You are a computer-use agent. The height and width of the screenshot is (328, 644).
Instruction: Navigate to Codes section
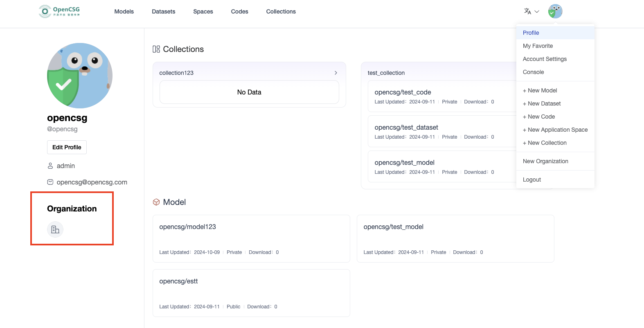coord(239,11)
